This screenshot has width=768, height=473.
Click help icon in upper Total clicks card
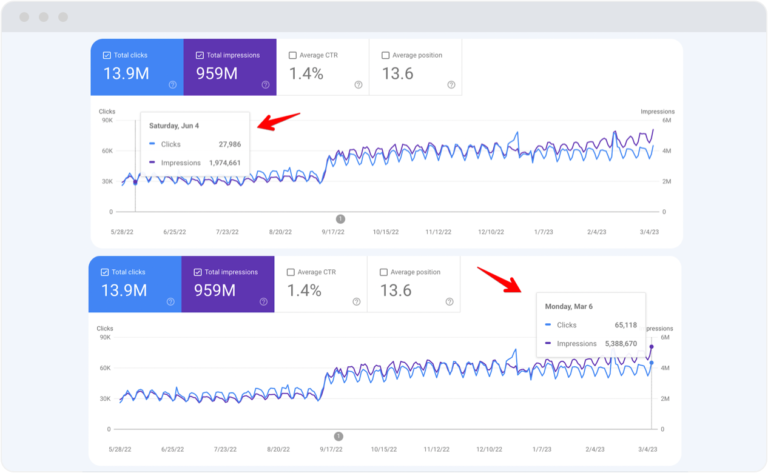(172, 85)
